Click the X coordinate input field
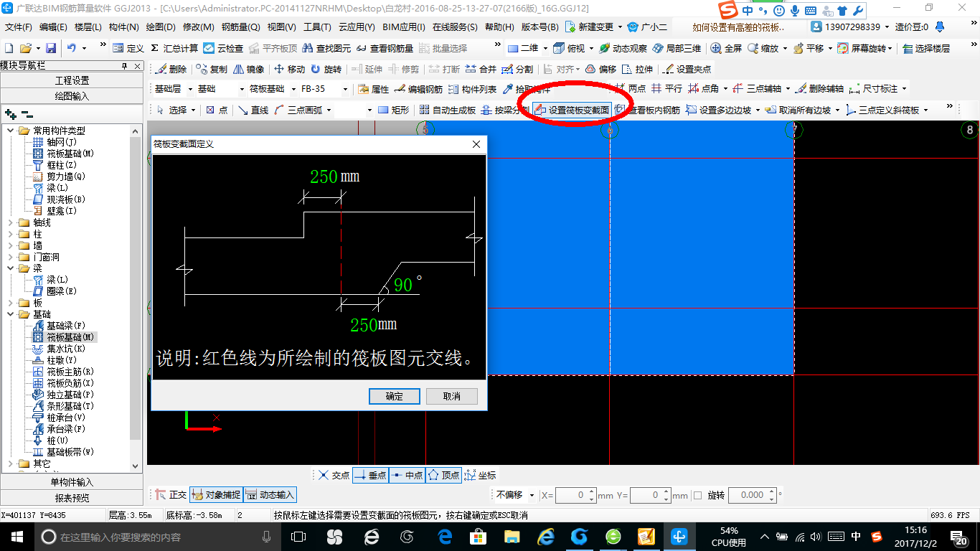This screenshot has width=980, height=551. click(575, 495)
